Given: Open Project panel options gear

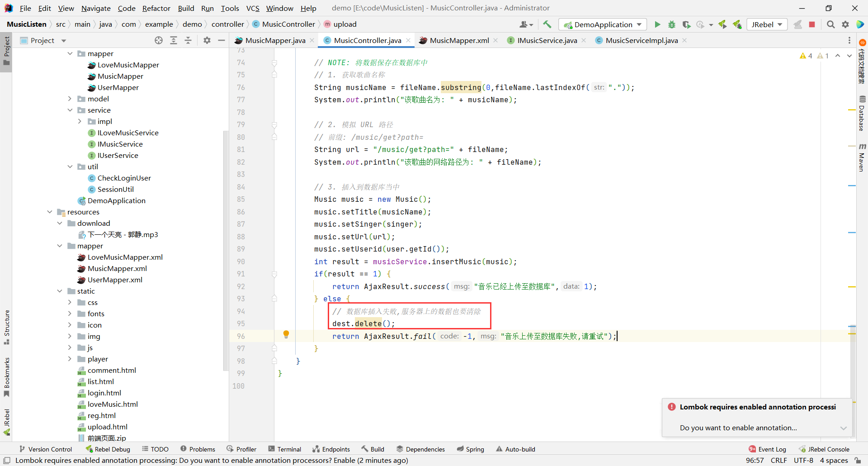Looking at the screenshot, I should point(207,40).
